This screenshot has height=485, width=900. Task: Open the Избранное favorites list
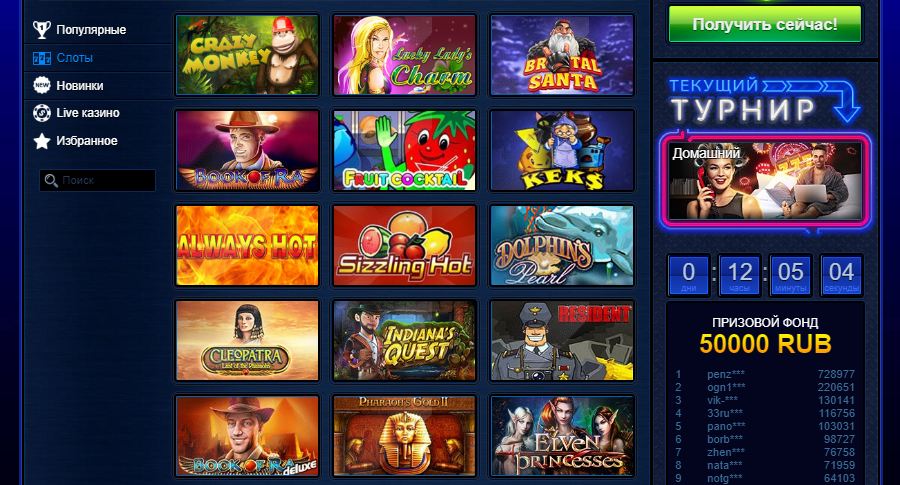[87, 141]
